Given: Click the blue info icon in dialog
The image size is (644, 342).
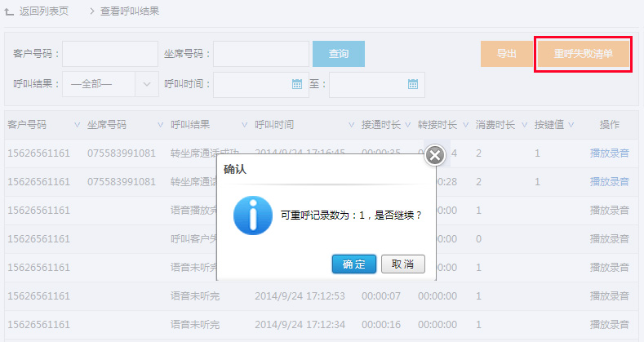Looking at the screenshot, I should (x=252, y=215).
